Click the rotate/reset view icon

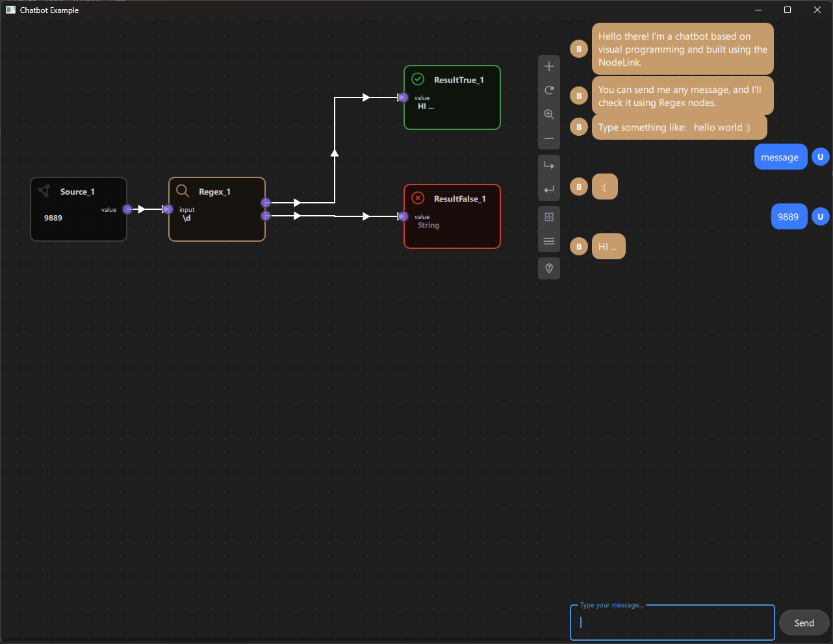[x=549, y=90]
